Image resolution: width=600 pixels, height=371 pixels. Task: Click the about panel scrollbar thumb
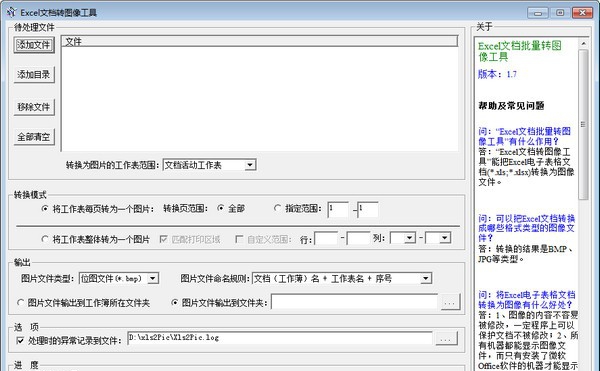(584, 125)
